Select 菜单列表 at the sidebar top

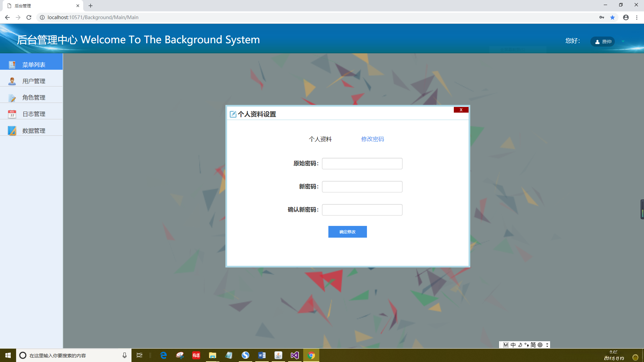34,64
